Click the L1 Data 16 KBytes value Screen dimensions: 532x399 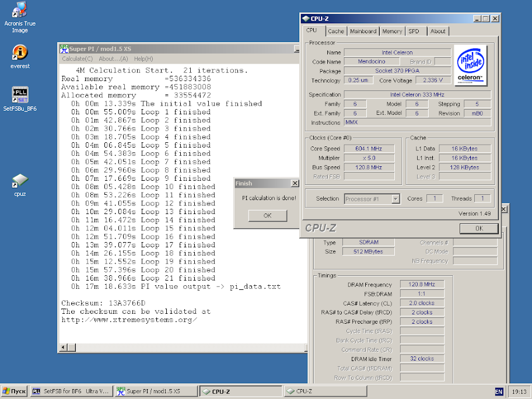464,149
